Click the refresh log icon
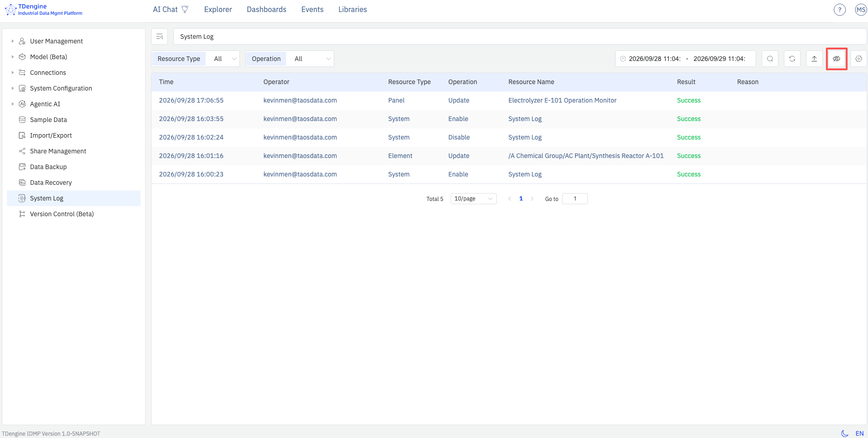 [792, 59]
